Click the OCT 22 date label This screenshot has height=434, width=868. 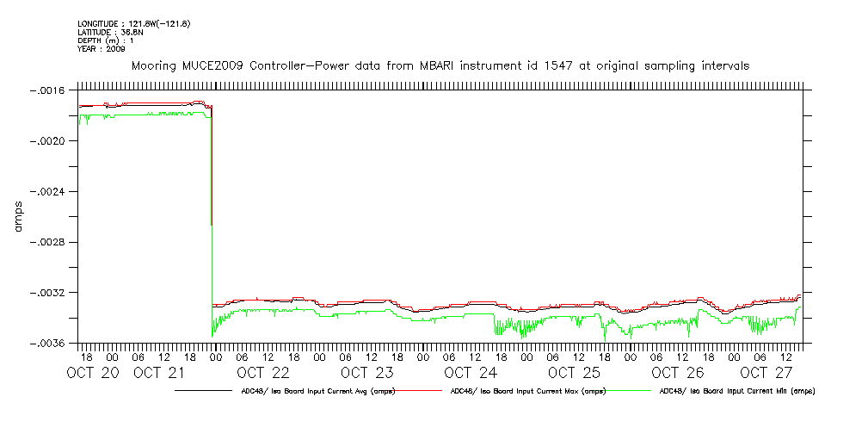pos(263,373)
